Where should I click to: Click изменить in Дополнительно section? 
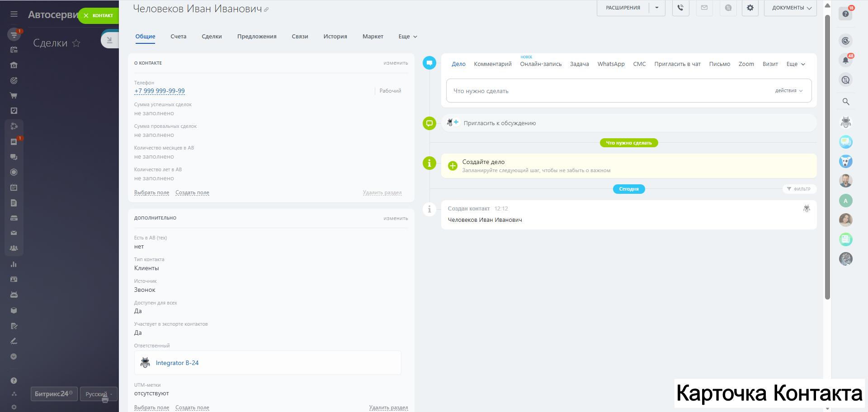[396, 219]
